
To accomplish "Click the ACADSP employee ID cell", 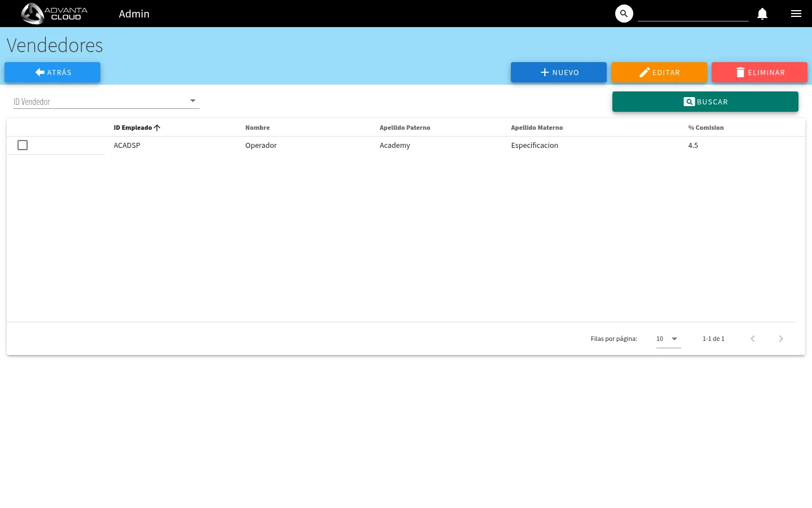I will [x=127, y=145].
